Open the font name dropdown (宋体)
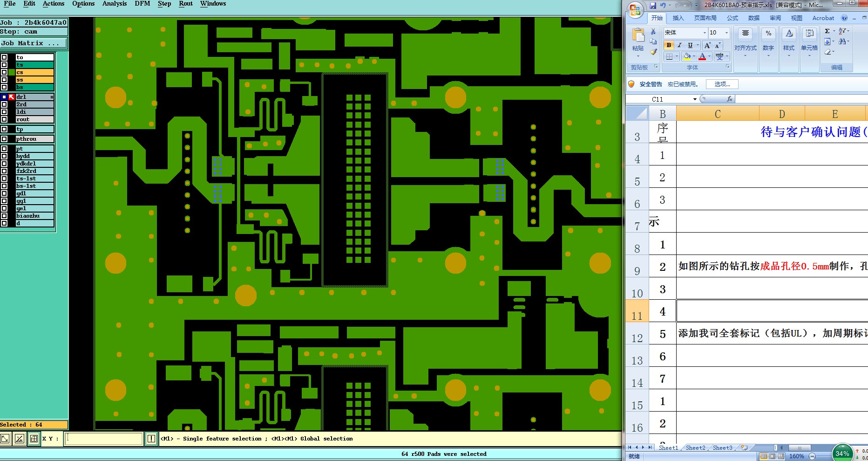 coord(704,33)
